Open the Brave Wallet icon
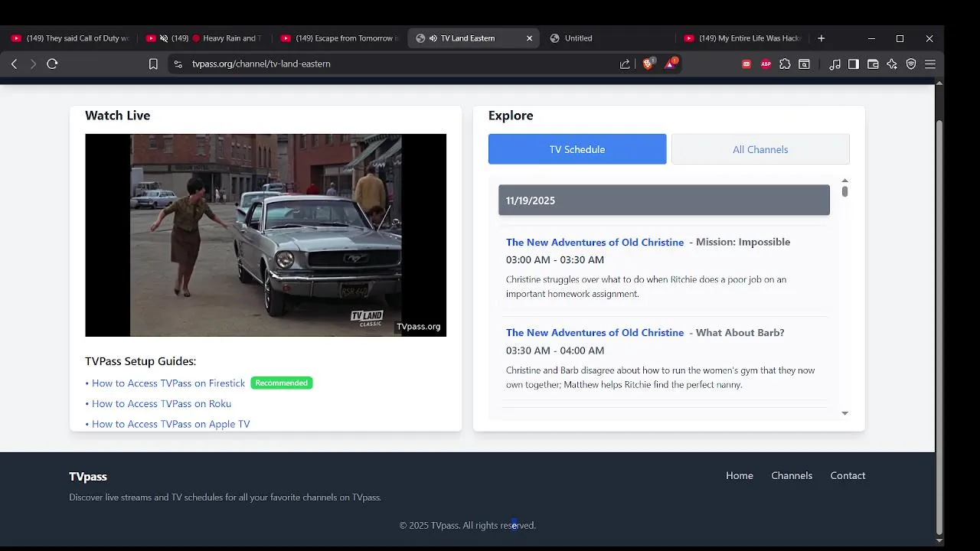Viewport: 980px width, 551px height. (x=873, y=64)
